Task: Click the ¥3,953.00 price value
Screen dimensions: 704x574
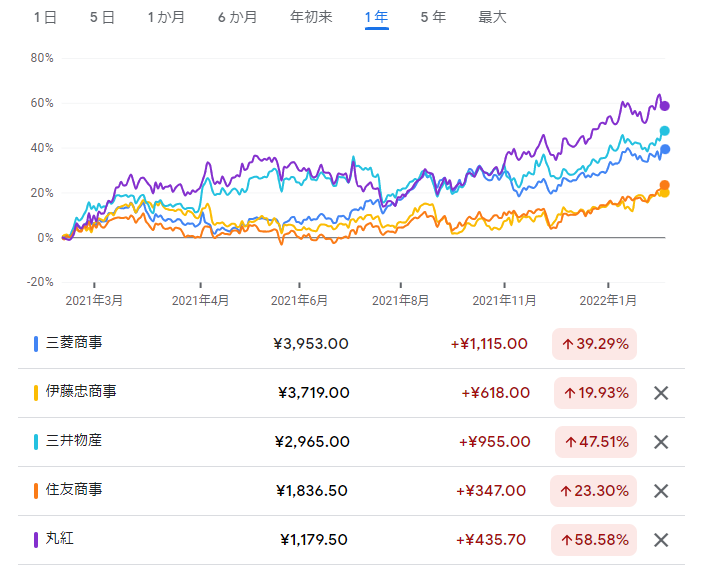Action: point(311,344)
